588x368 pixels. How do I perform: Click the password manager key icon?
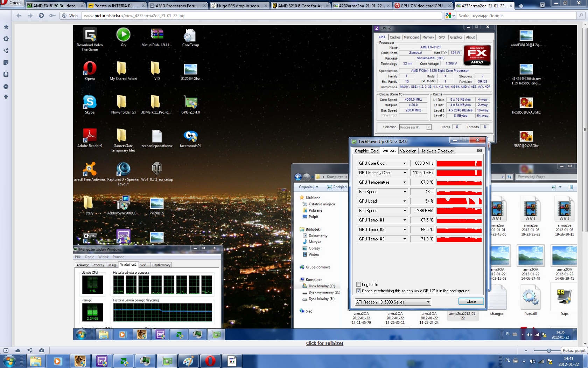coord(52,15)
